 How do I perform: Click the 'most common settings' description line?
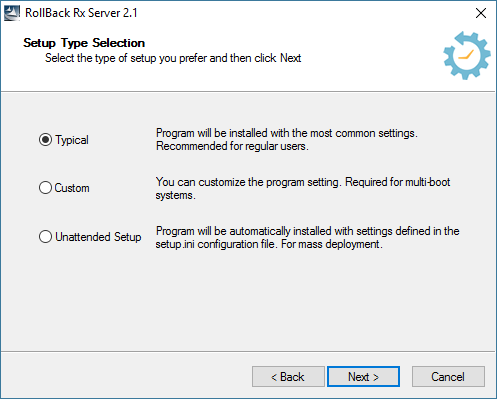[x=287, y=133]
